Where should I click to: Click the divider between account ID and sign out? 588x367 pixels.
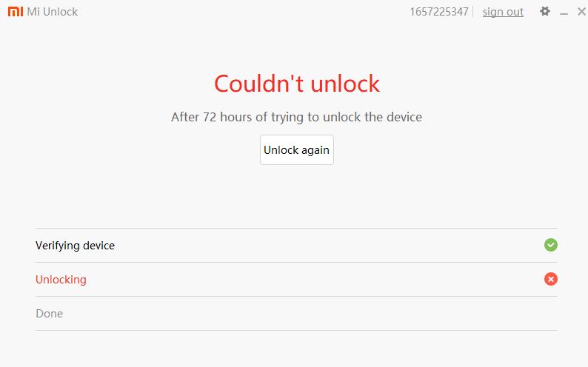point(473,12)
